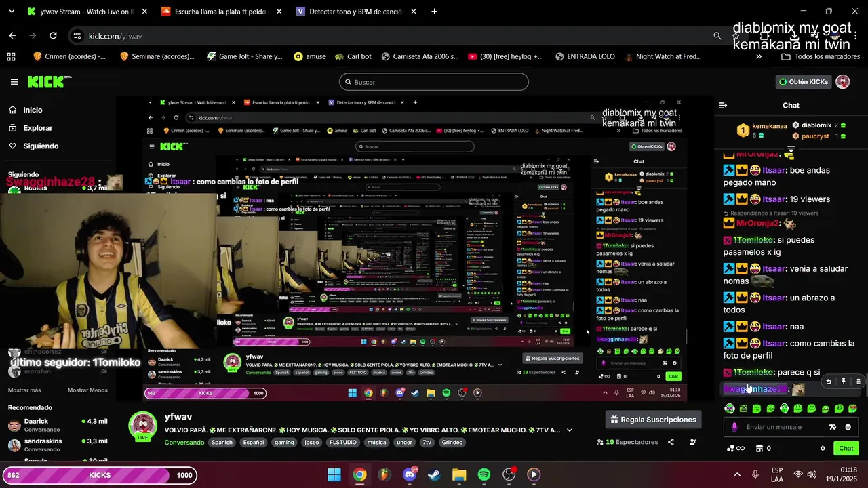Open recommended channel sandraskins
This screenshot has width=868, height=488.
58,445
